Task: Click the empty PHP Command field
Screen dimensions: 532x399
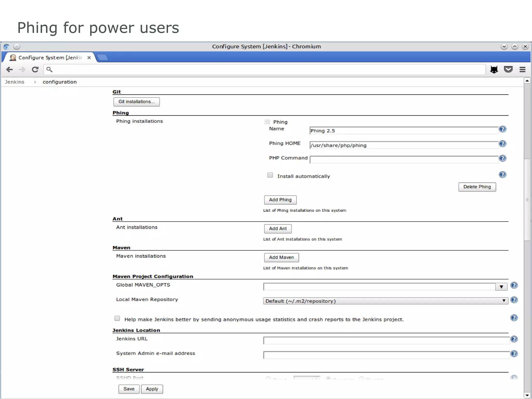Action: tap(404, 160)
